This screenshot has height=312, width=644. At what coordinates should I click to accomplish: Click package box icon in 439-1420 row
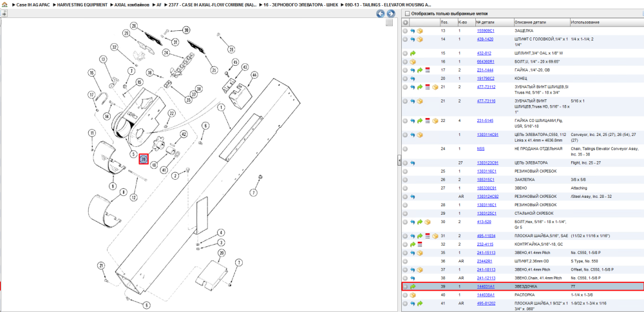point(420,39)
